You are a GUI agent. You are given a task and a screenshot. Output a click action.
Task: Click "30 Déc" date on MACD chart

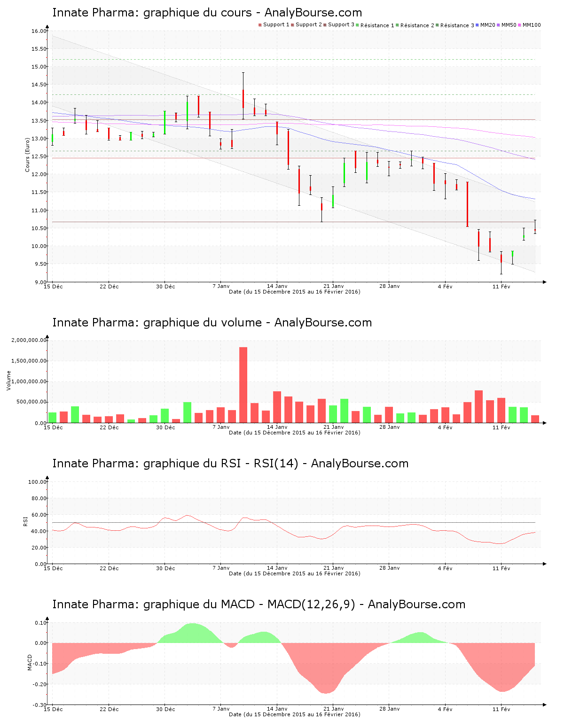coord(165,709)
